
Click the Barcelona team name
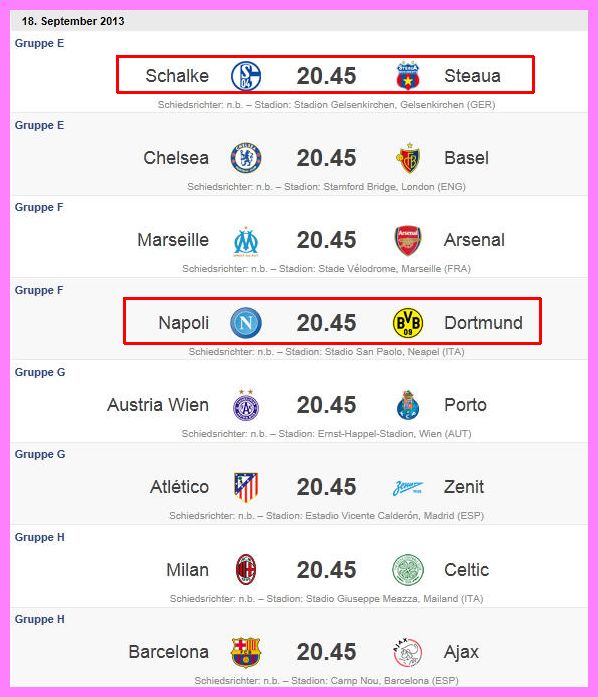point(169,652)
